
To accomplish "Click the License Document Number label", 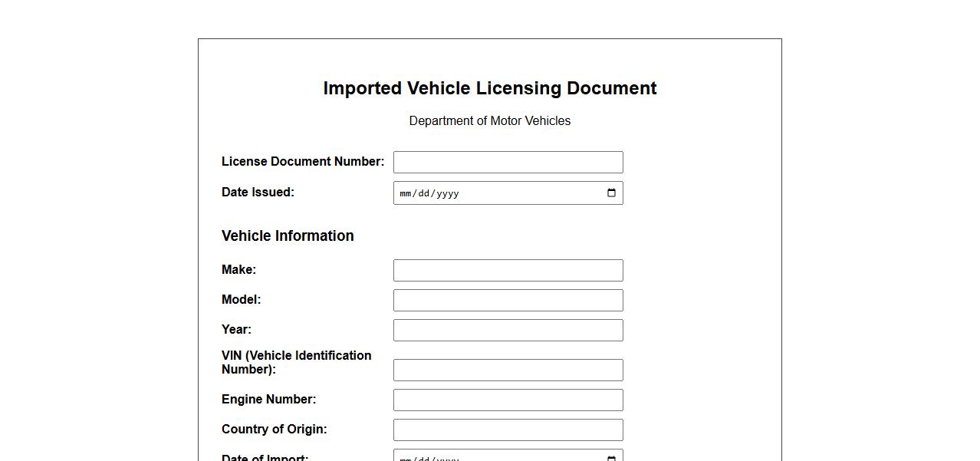I will click(303, 162).
